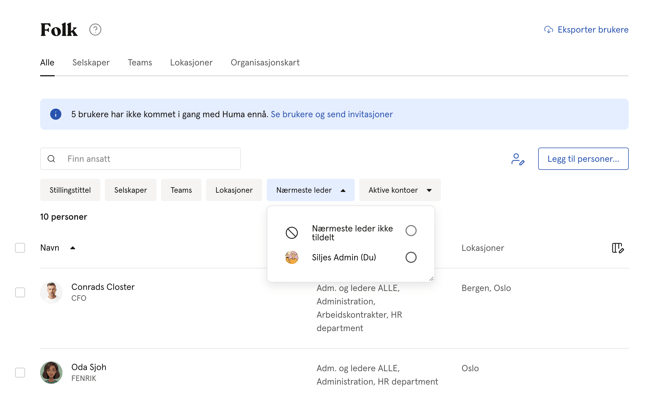Open the Lokasjoner filter chip
670x401 pixels.
point(234,190)
